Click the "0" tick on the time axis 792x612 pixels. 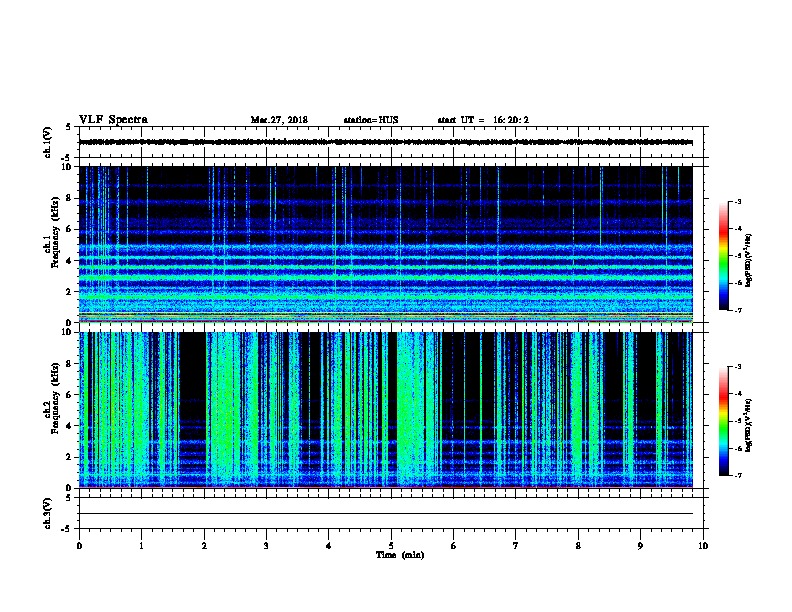pos(79,546)
